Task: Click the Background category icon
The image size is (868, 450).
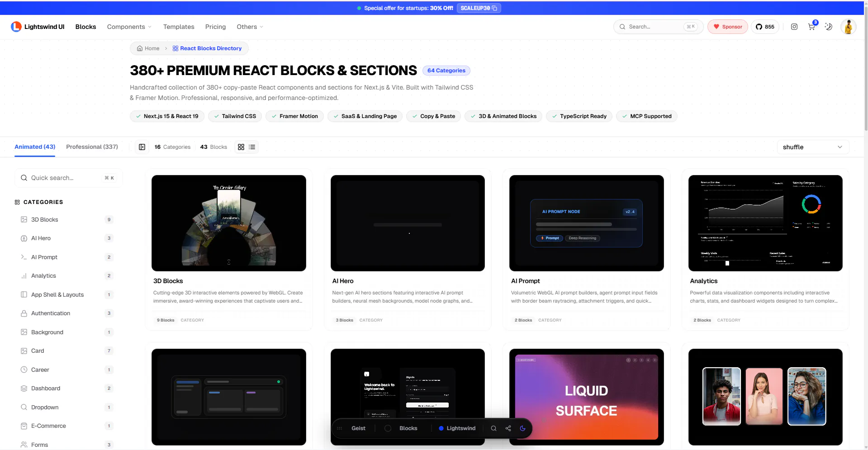Action: point(24,332)
